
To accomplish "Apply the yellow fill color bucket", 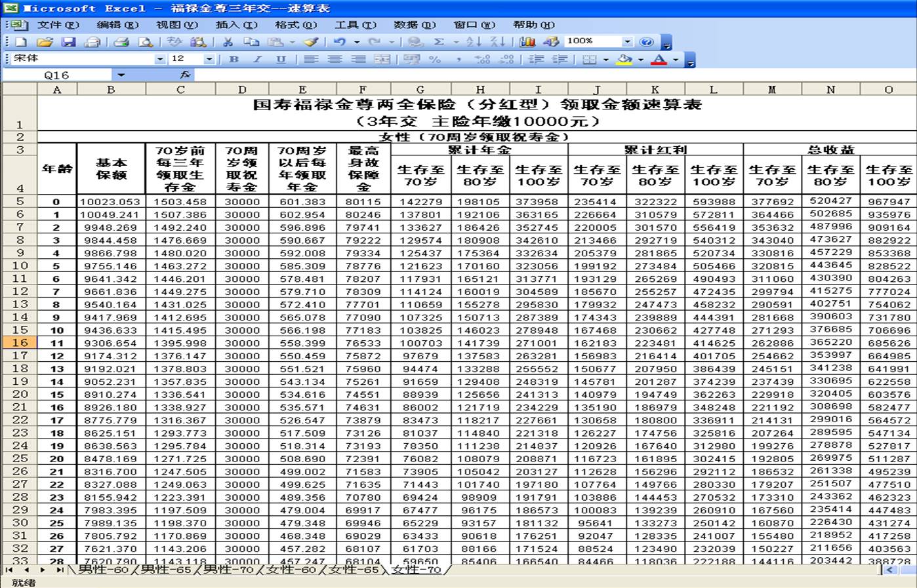I will tap(624, 60).
